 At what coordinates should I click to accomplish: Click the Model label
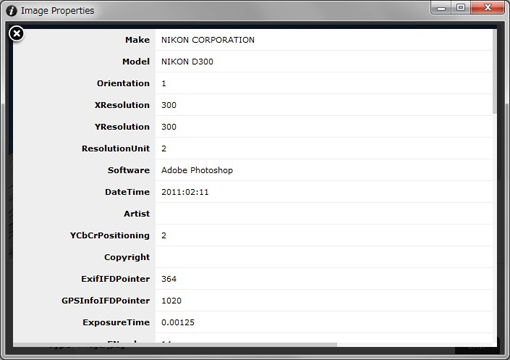point(136,62)
